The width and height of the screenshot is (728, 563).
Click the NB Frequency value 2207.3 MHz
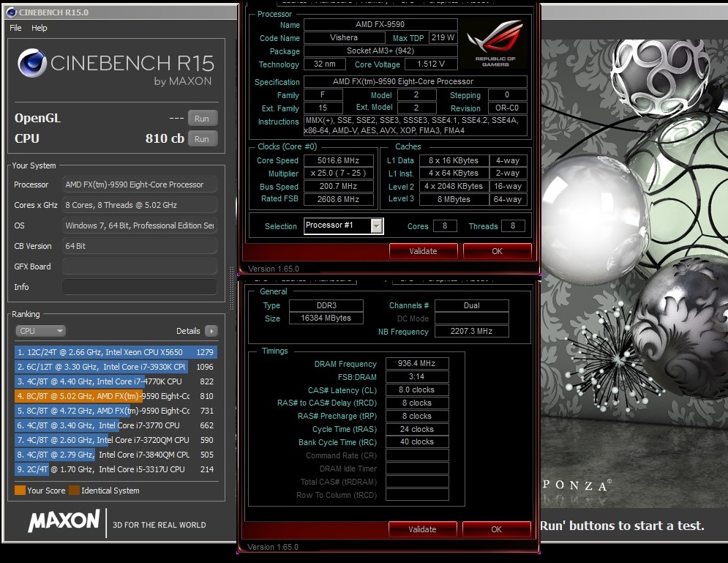tap(472, 331)
